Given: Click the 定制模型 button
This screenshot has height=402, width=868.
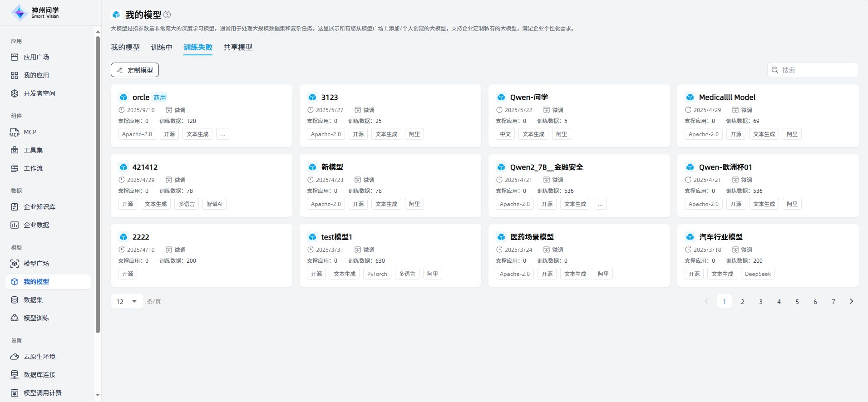Looking at the screenshot, I should click(x=135, y=70).
